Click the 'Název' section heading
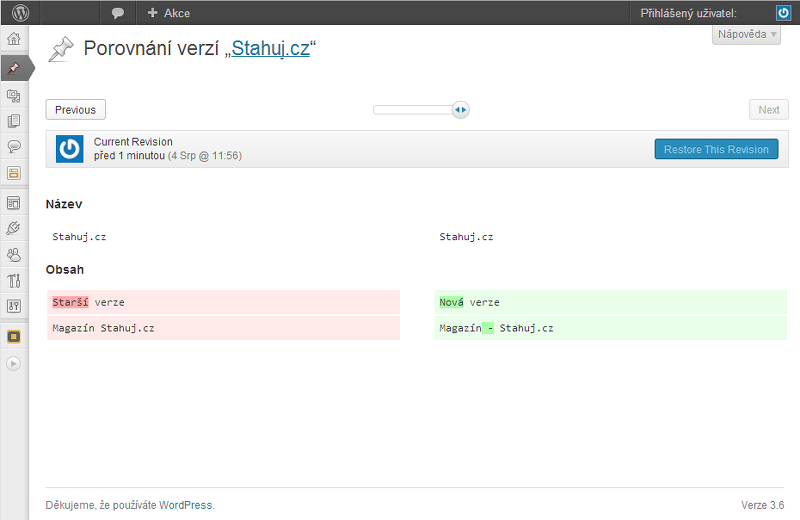The height and width of the screenshot is (520, 800). pyautogui.click(x=64, y=204)
